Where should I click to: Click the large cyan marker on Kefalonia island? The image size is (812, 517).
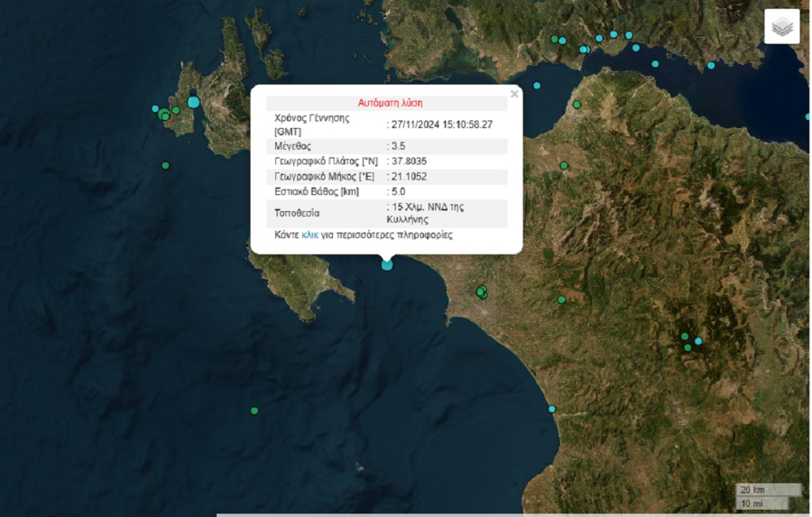193,102
